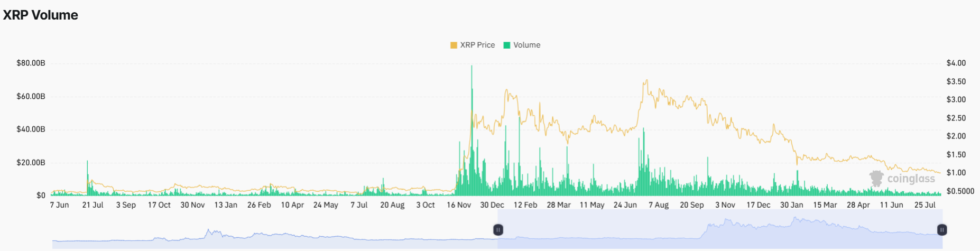This screenshot has height=251, width=980.
Task: Toggle the XRP Price legend series
Action: click(473, 45)
